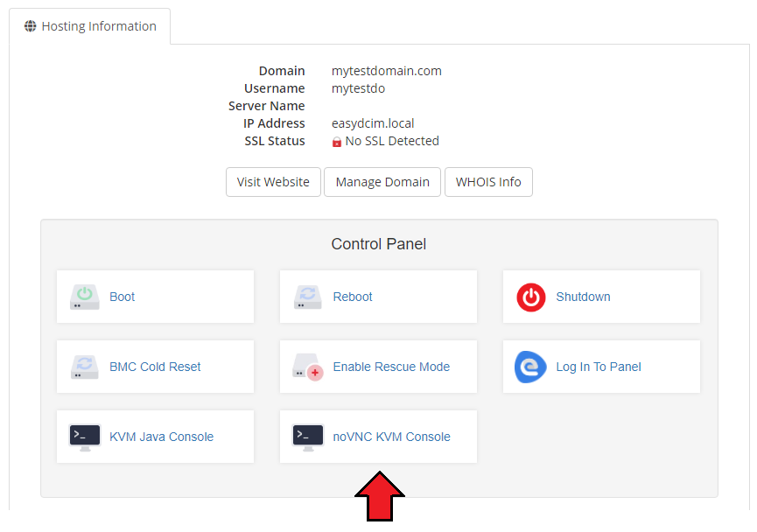Launch the noVNC KVM Console text link
The height and width of the screenshot is (532, 757).
[391, 437]
